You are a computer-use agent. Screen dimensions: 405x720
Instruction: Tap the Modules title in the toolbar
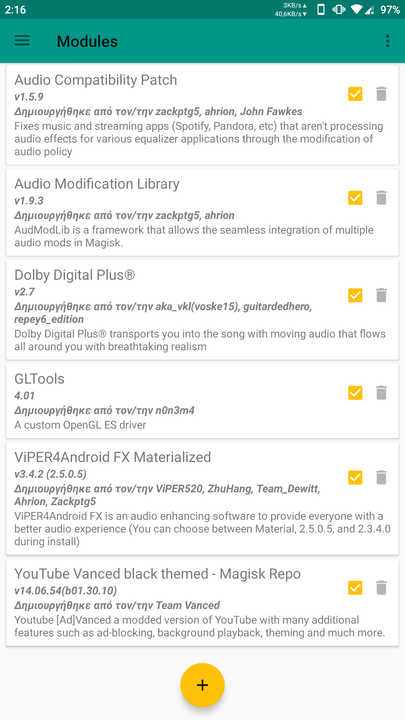click(x=87, y=41)
